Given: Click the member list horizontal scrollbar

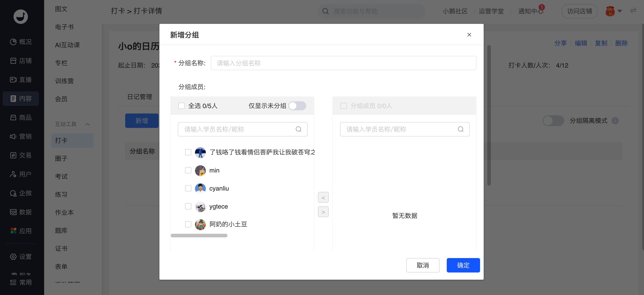Looking at the screenshot, I should pos(199,236).
